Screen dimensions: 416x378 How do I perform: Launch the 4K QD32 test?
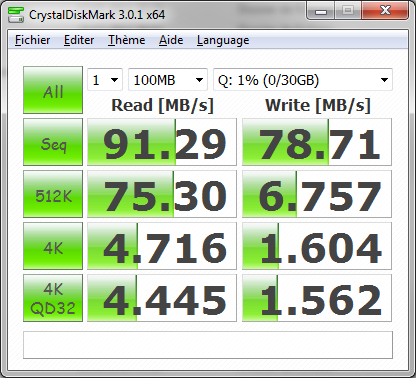53,298
